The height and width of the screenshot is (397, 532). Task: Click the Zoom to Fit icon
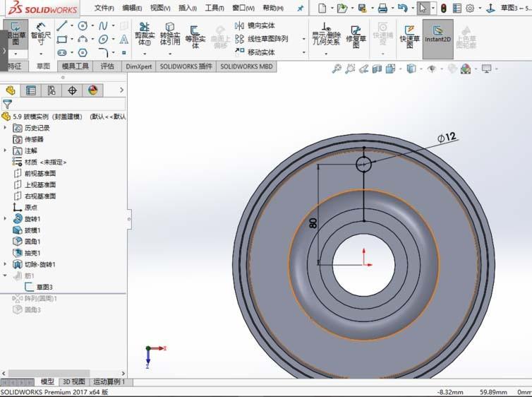coord(337,69)
